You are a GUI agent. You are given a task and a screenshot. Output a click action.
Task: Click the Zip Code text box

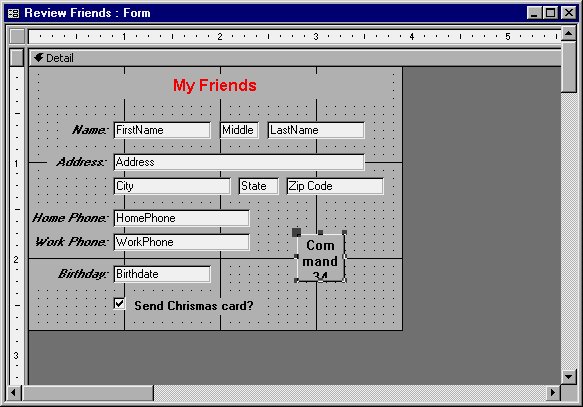pyautogui.click(x=335, y=186)
